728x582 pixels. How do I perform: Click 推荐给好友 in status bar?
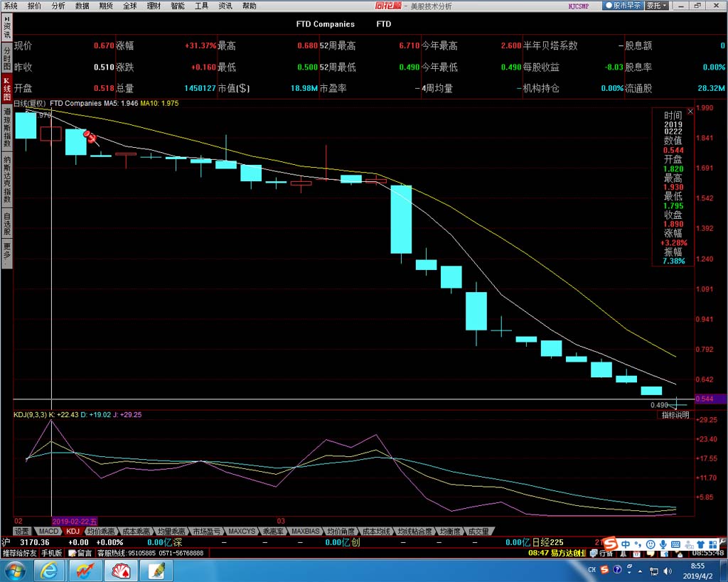[19, 554]
